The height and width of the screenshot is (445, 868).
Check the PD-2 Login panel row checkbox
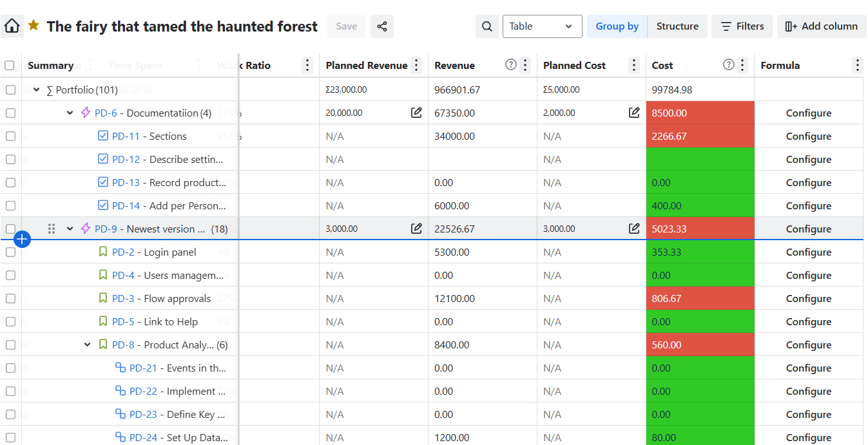click(10, 252)
